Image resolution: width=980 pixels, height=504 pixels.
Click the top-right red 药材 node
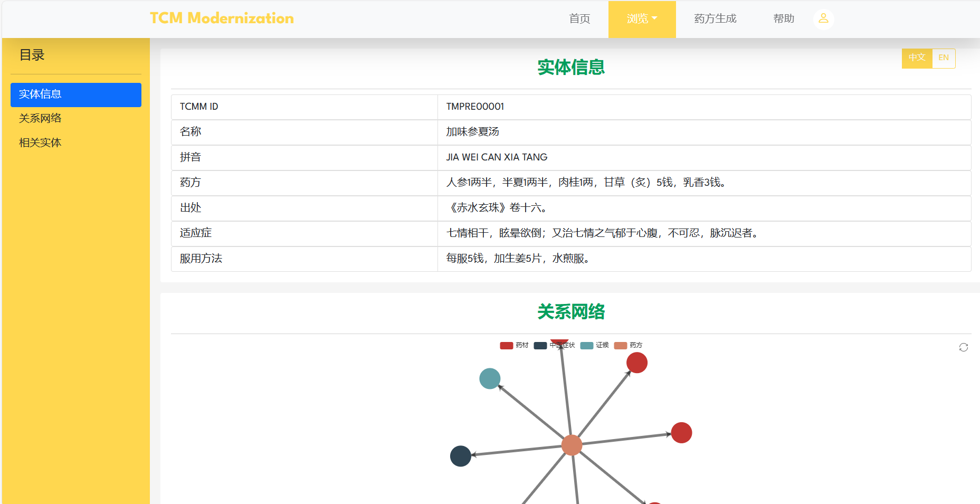click(636, 363)
